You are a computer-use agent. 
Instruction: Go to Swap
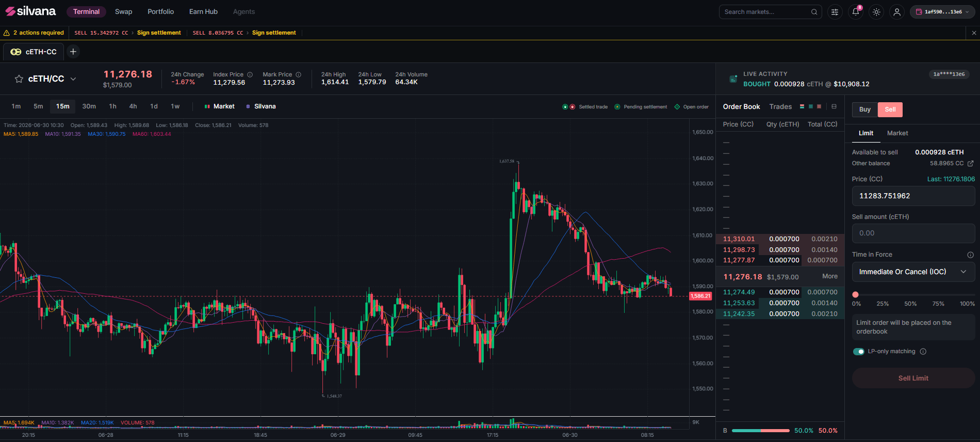pyautogui.click(x=123, y=12)
